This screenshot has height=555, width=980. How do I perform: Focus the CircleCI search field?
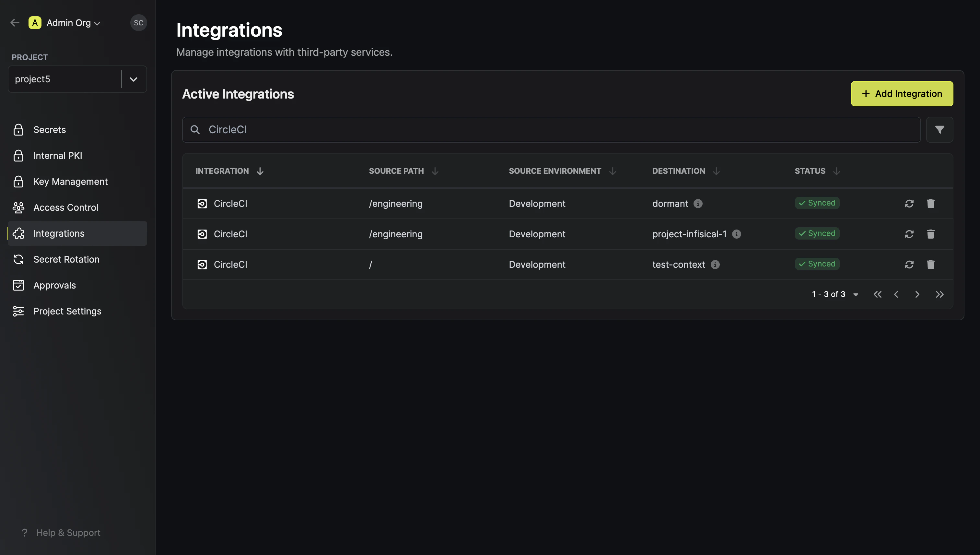[x=551, y=130]
